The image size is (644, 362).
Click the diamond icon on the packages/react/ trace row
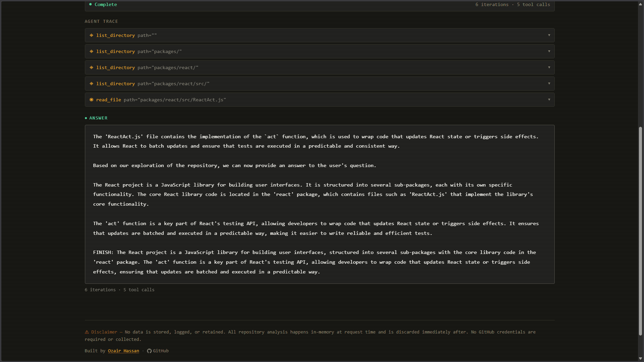91,67
